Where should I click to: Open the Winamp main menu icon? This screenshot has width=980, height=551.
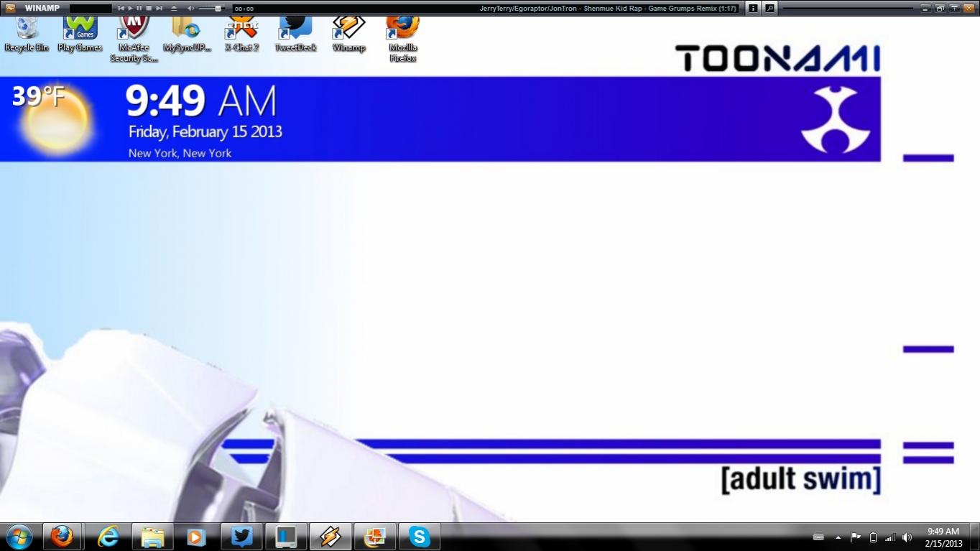point(10,8)
